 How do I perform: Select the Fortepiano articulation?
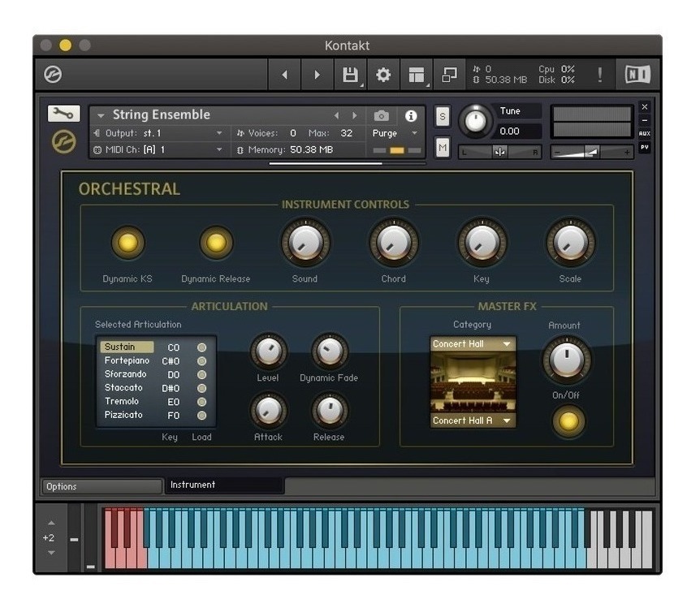coord(127,360)
